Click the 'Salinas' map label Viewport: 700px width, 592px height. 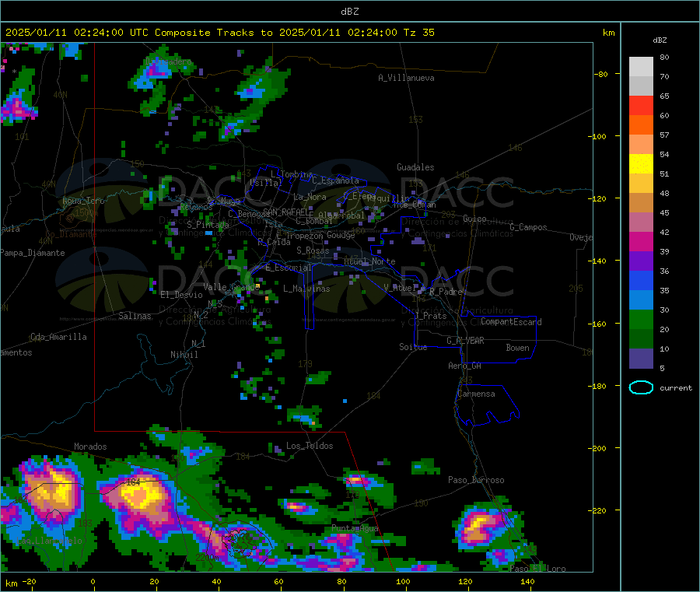click(x=135, y=316)
